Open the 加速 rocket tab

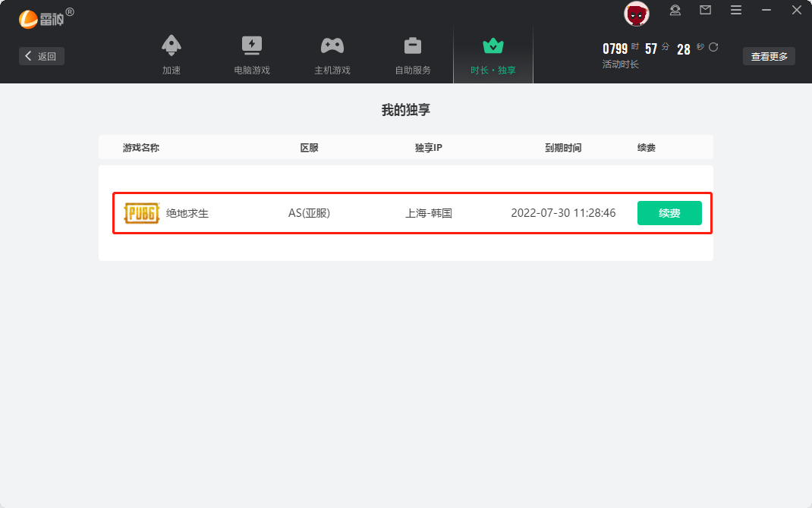pyautogui.click(x=172, y=55)
